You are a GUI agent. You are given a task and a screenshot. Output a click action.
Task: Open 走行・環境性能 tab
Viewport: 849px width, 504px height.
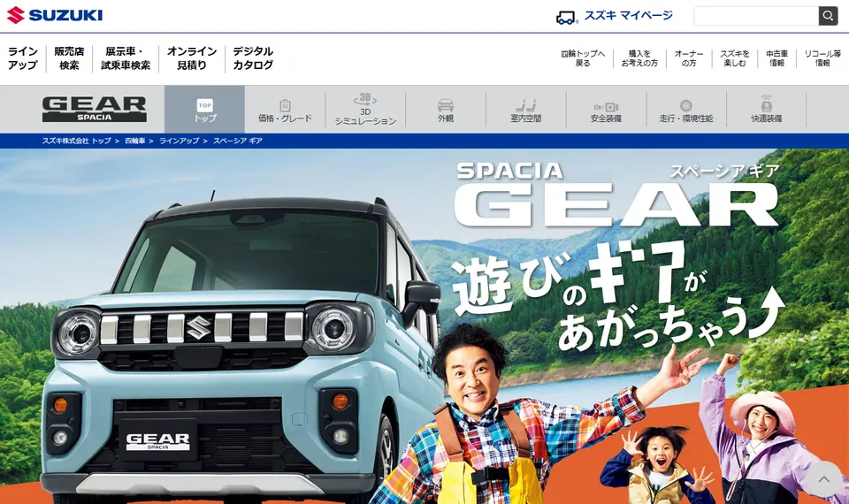686,110
